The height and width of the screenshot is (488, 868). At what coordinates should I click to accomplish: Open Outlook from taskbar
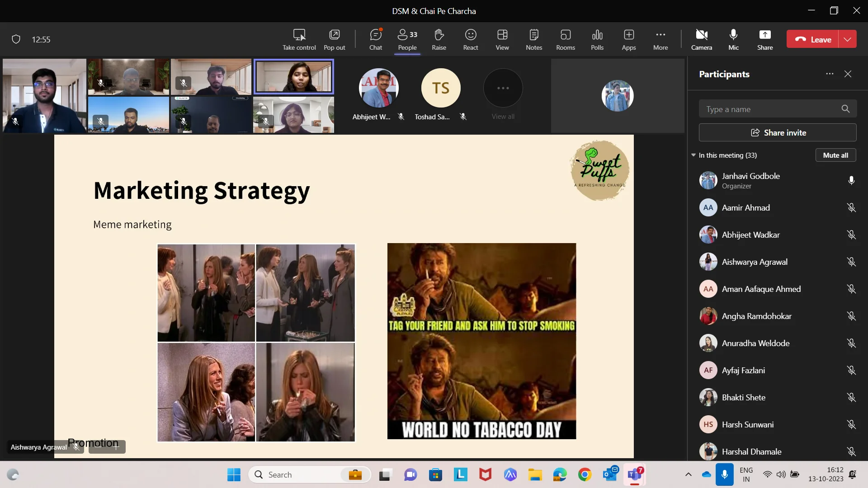610,474
